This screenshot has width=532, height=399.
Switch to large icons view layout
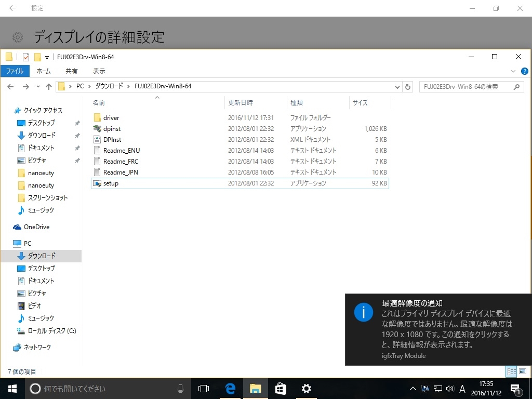pos(523,371)
